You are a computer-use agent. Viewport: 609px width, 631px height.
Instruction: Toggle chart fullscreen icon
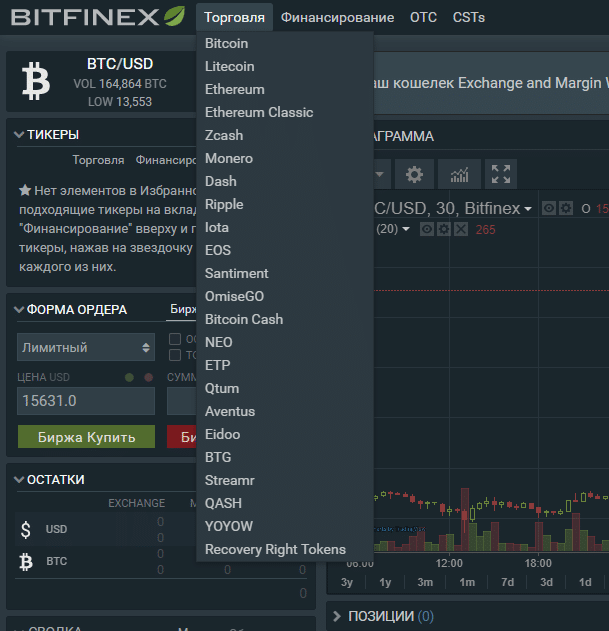tap(501, 174)
